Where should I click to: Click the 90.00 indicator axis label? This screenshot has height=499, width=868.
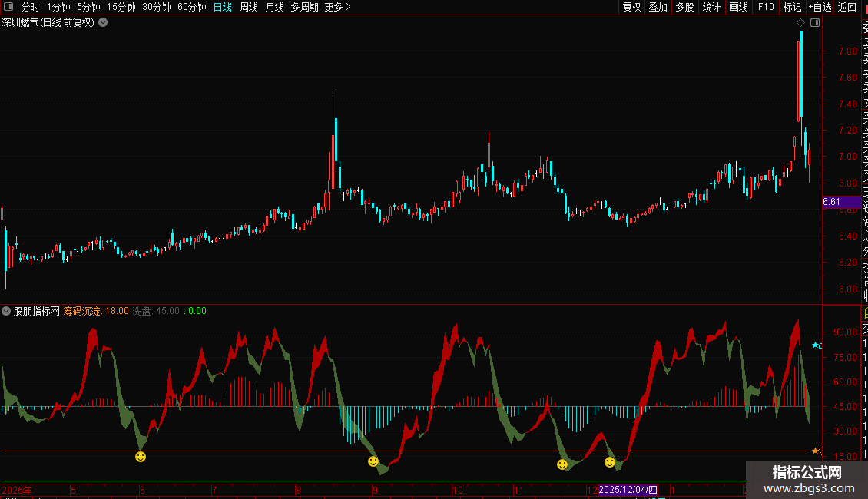[845, 332]
